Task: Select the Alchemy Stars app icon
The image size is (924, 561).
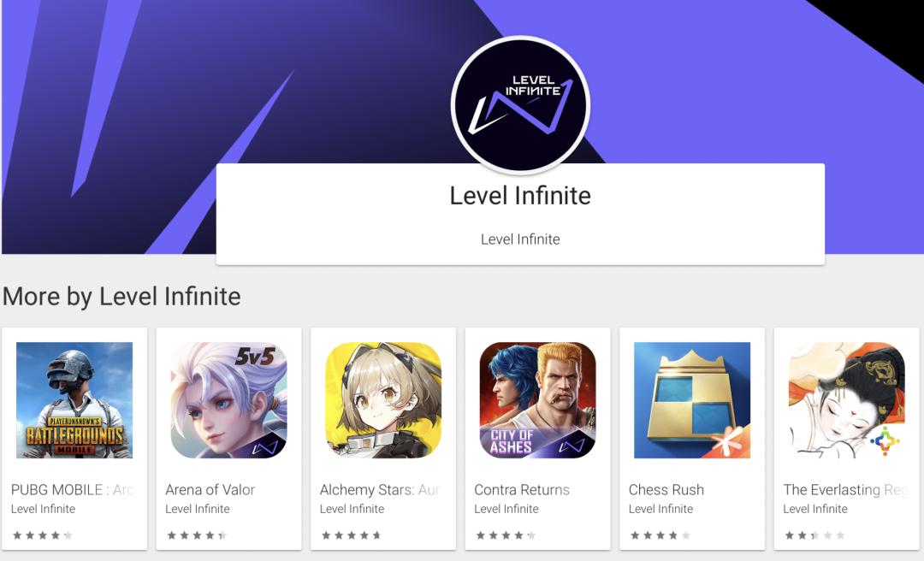Action: 383,400
